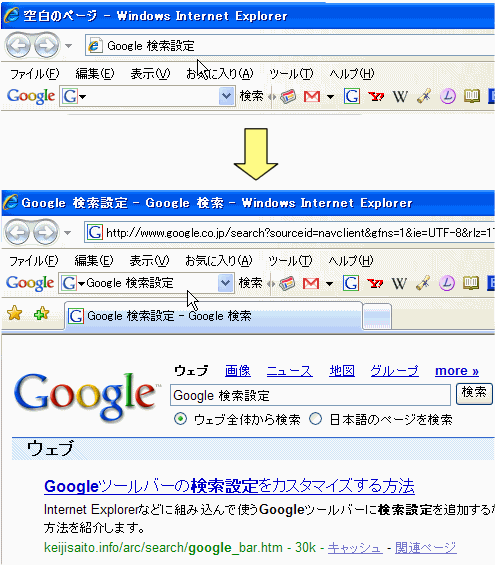The image size is (495, 565).
Task: Click news card icon in lower Google toolbar
Action: tap(287, 283)
